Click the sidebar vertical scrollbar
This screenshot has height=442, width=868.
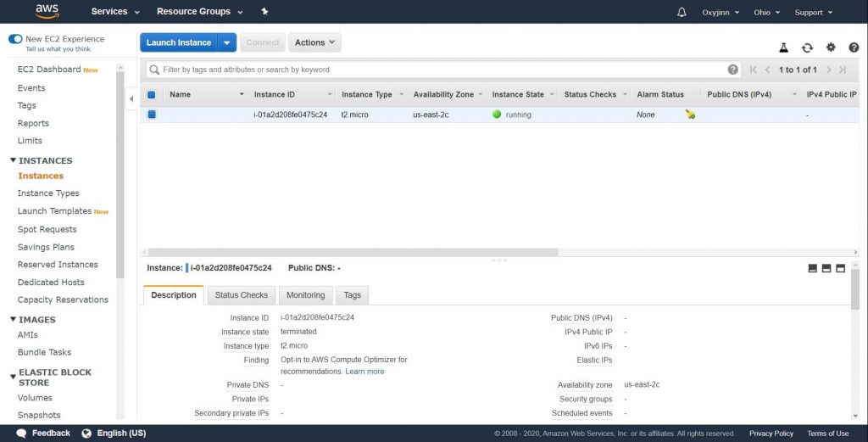point(120,175)
